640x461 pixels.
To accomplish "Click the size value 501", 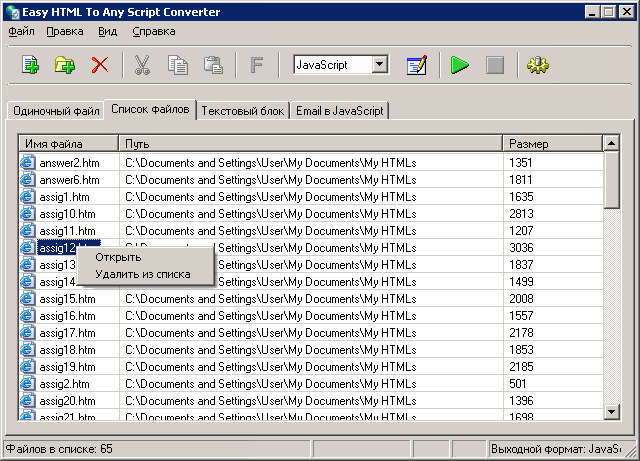I will tap(518, 384).
